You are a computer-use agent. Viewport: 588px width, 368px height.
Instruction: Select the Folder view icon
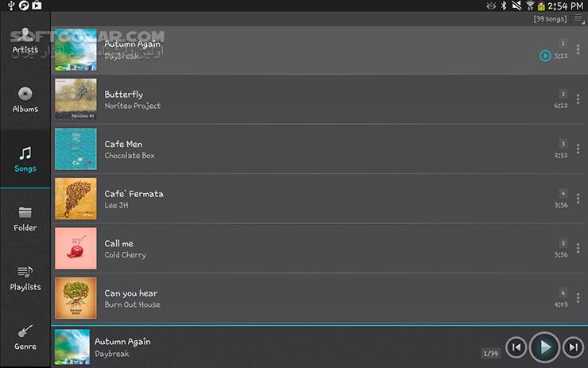25,212
